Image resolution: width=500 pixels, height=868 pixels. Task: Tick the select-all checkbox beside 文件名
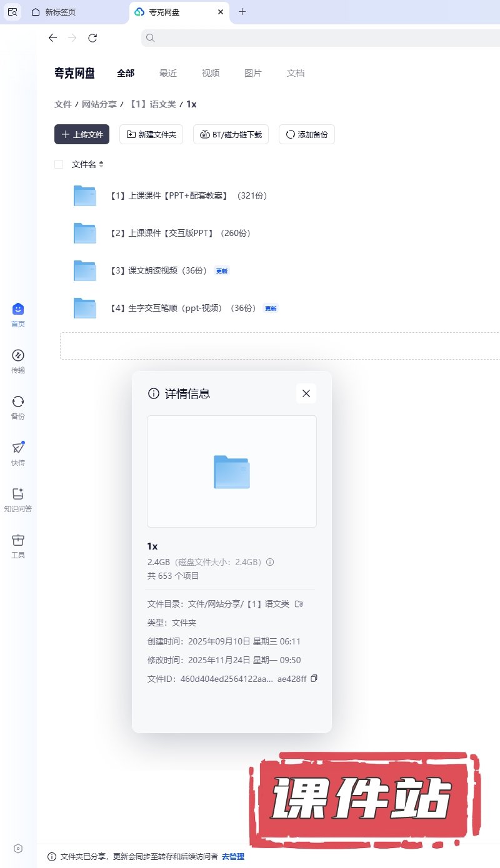[59, 164]
